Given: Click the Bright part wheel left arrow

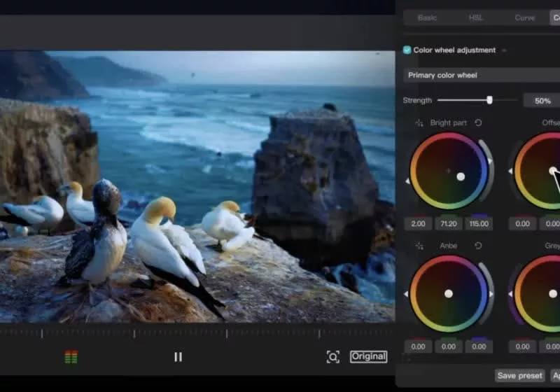Looking at the screenshot, I should point(407,182).
